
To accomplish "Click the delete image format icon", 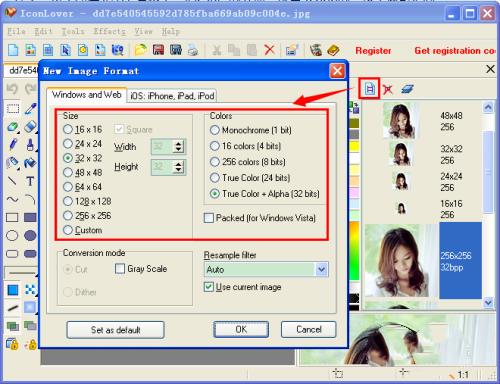I will point(387,89).
